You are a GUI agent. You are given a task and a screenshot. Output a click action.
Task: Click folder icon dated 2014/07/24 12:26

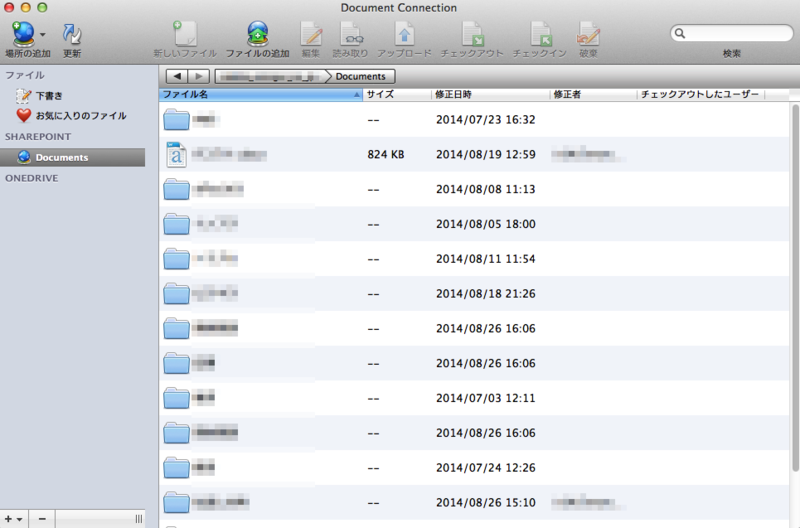pyautogui.click(x=177, y=467)
